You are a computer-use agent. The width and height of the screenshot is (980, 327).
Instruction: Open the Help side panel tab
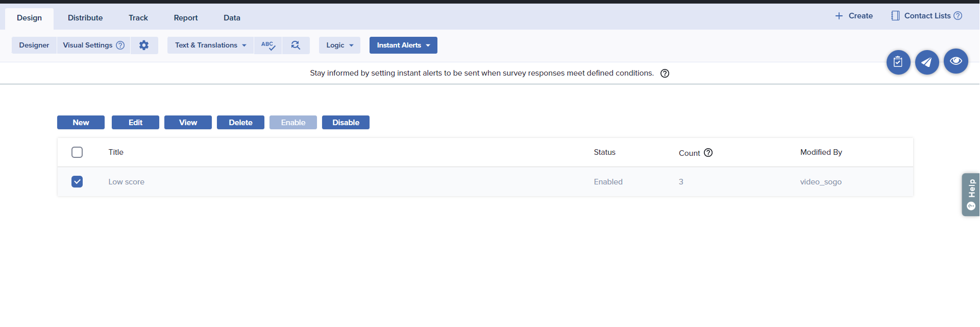click(x=971, y=195)
